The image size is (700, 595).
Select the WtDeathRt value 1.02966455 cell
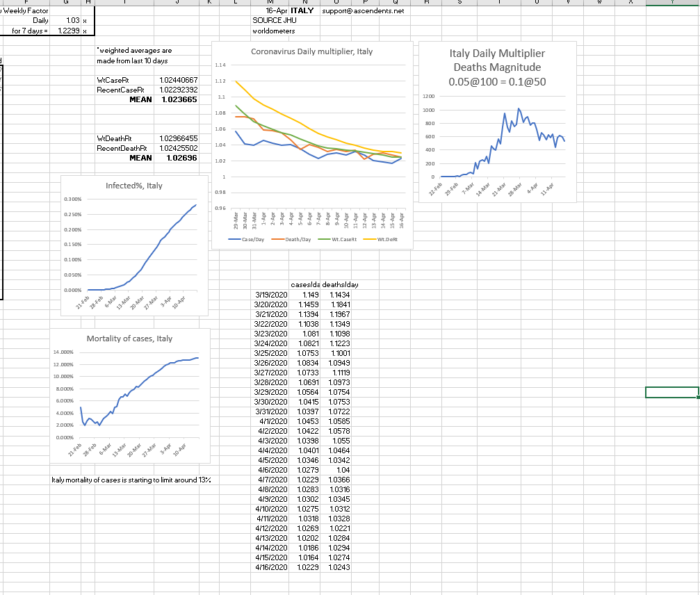tap(179, 140)
